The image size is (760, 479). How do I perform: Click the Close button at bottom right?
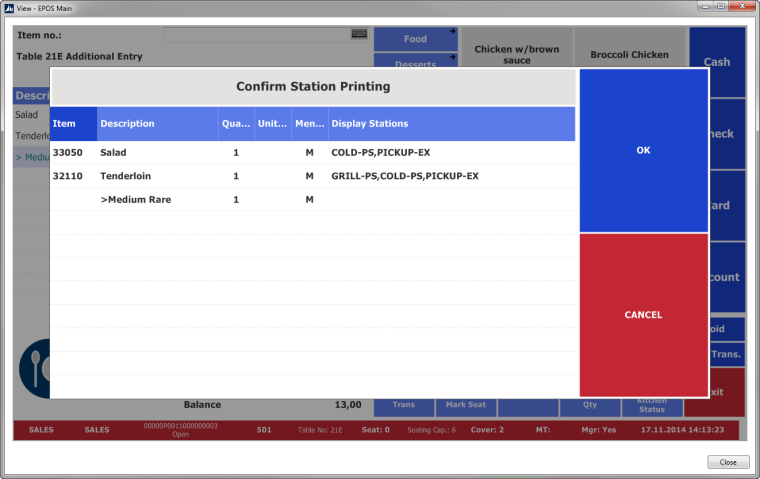pyautogui.click(x=727, y=462)
